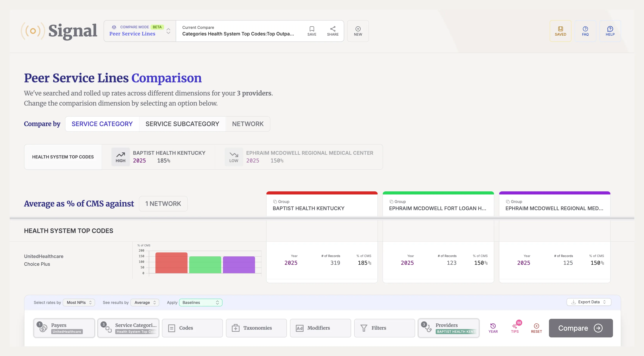Open SAVED compares
644x356 pixels.
561,31
